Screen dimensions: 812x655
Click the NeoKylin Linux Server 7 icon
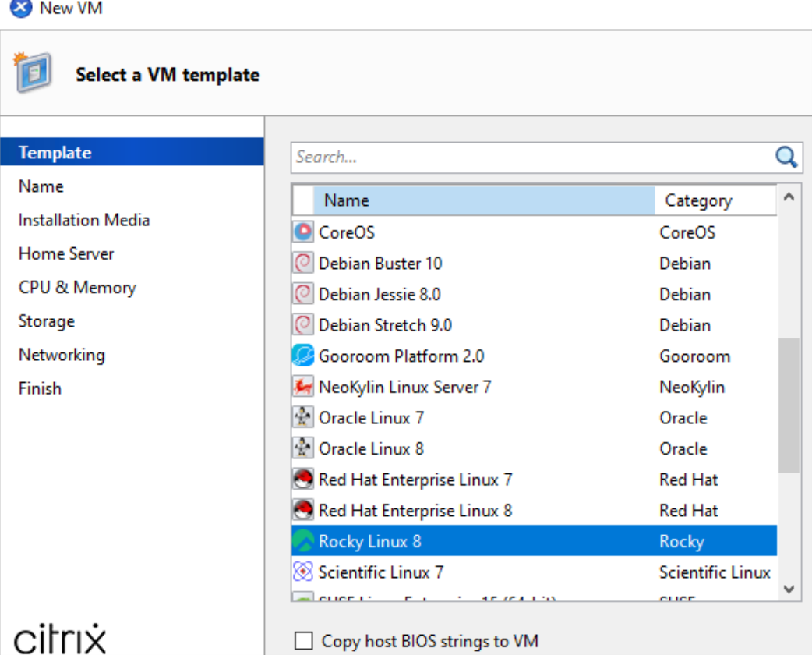(303, 387)
